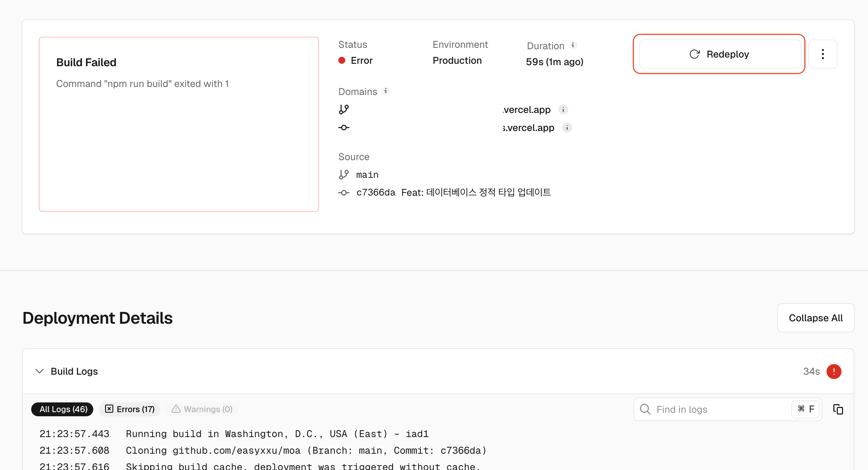Open the main branch source link
This screenshot has height=470, width=868.
[367, 175]
